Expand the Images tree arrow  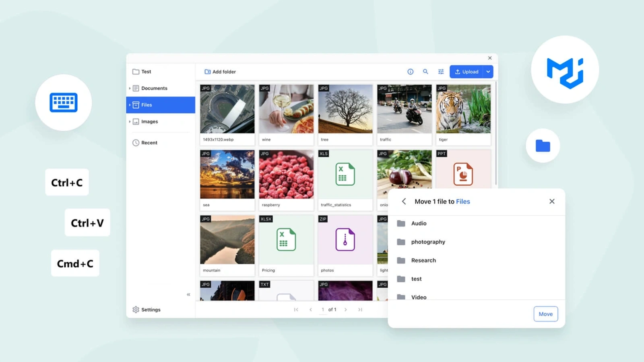(130, 121)
